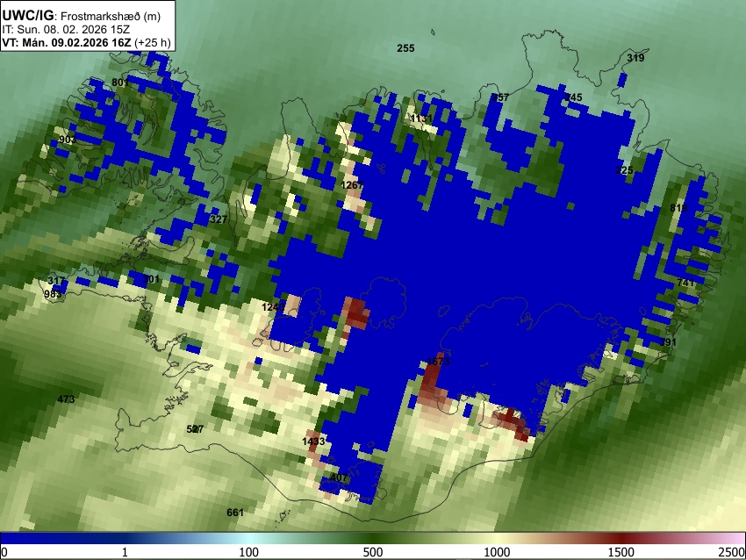Click the 0 mark on the color scale
This screenshot has height=560, width=746.
[4, 552]
